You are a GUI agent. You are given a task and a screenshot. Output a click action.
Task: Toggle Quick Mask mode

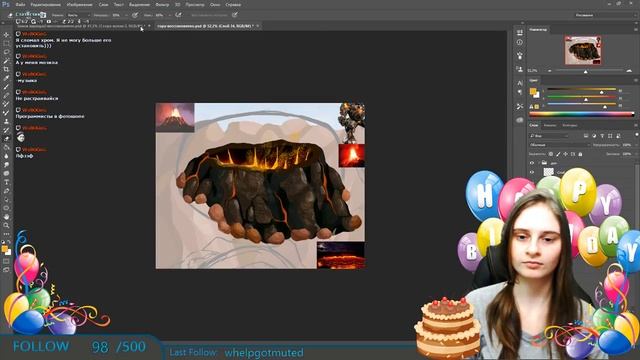click(x=6, y=261)
